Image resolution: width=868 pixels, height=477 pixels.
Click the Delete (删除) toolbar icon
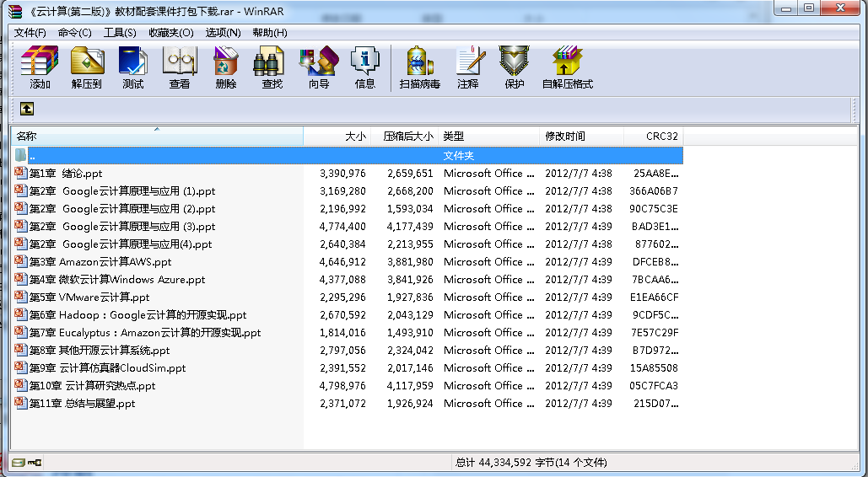[226, 67]
